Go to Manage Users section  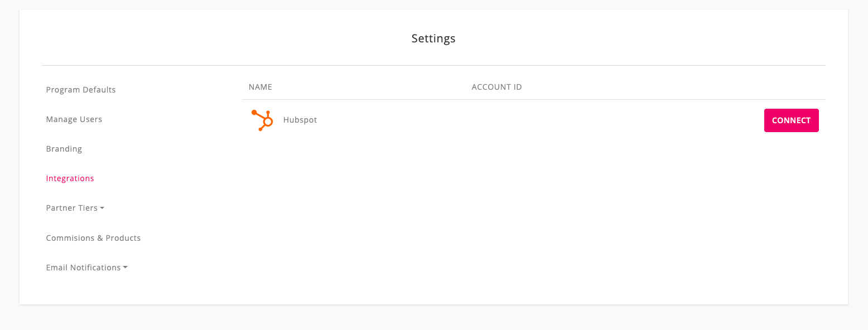[74, 119]
